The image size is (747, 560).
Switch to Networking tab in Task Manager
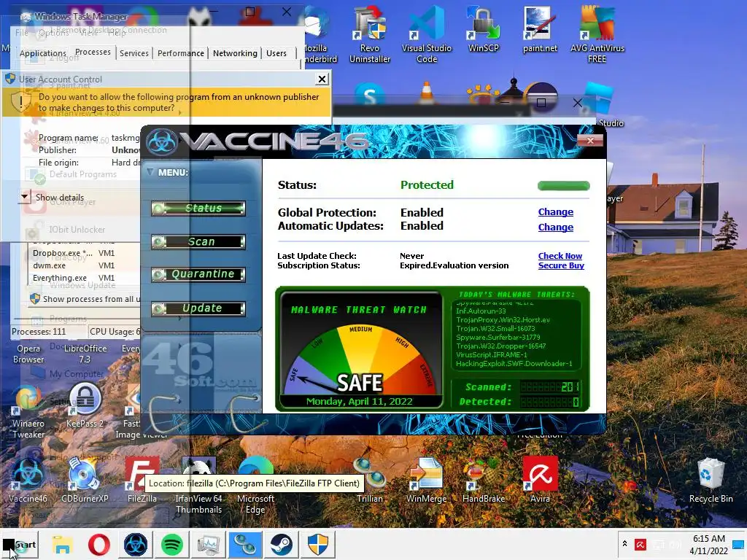(x=235, y=53)
